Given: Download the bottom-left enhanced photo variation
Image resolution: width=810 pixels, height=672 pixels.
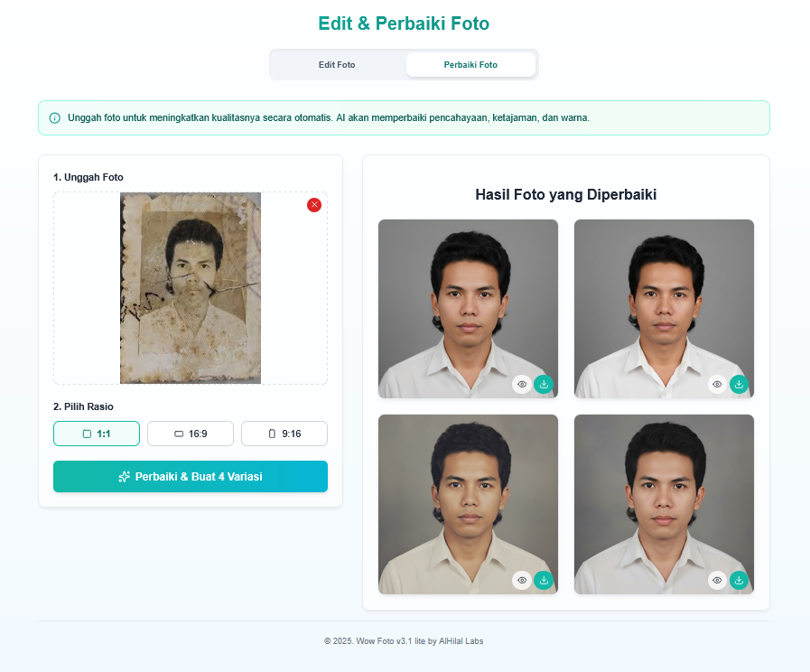Looking at the screenshot, I should pos(543,580).
